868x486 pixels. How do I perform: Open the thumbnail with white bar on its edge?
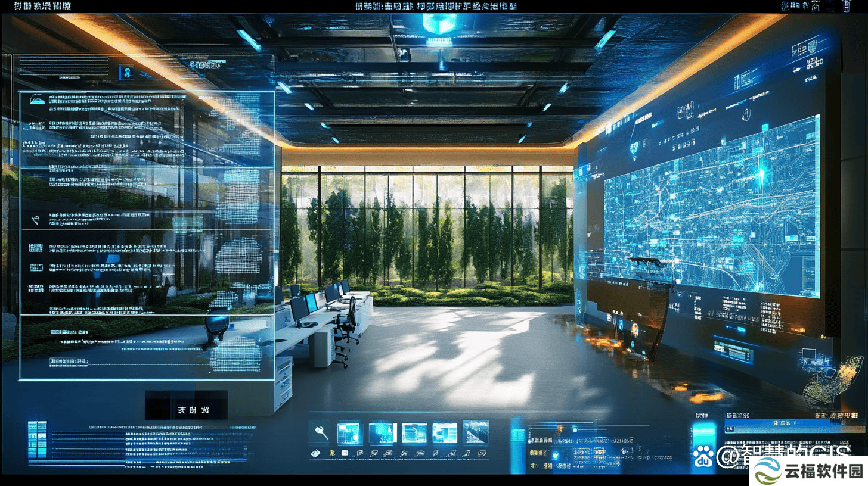tap(383, 433)
